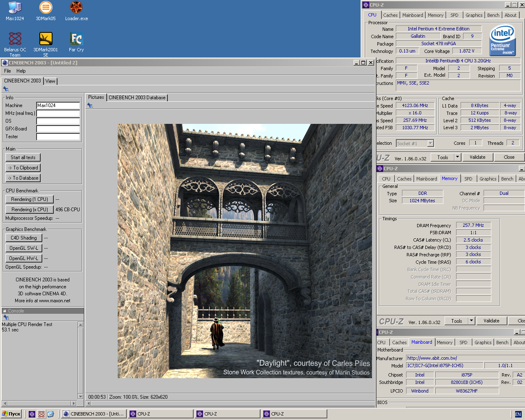Open Caches tab in top CPU-Z window

point(390,15)
